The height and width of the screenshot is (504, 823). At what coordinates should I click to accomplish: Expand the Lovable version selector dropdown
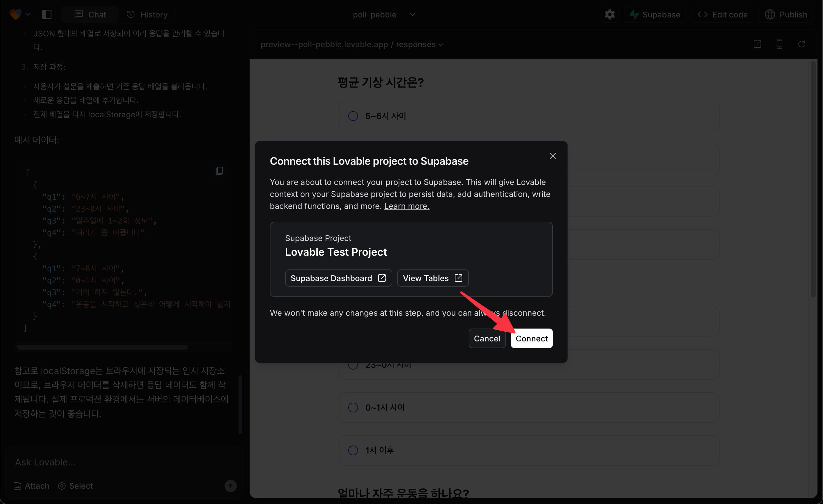(x=28, y=13)
